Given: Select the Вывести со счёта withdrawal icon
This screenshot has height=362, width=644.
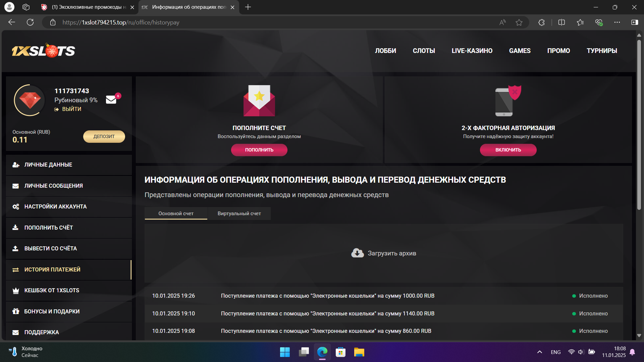Looking at the screenshot, I should 16,248.
